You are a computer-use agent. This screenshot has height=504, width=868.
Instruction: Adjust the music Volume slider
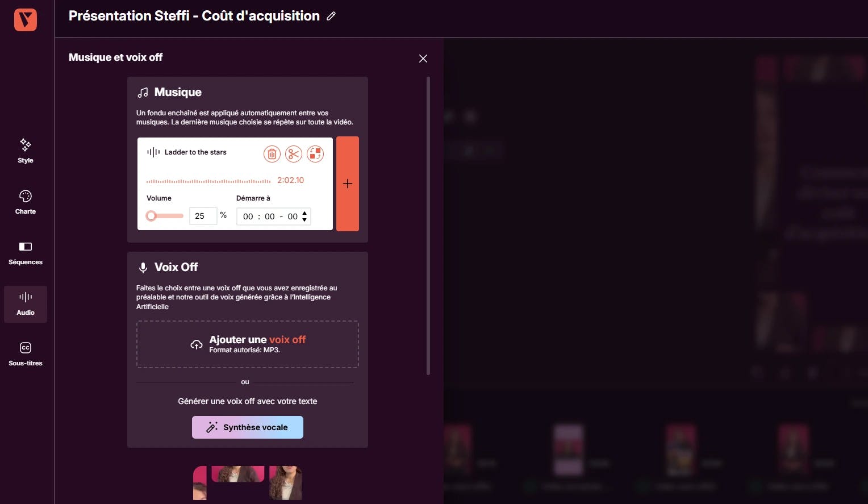click(165, 216)
